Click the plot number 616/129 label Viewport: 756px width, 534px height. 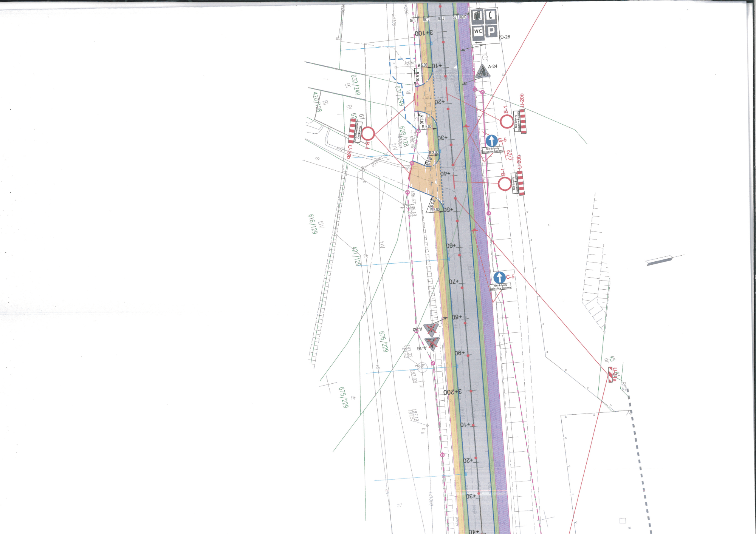[313, 224]
